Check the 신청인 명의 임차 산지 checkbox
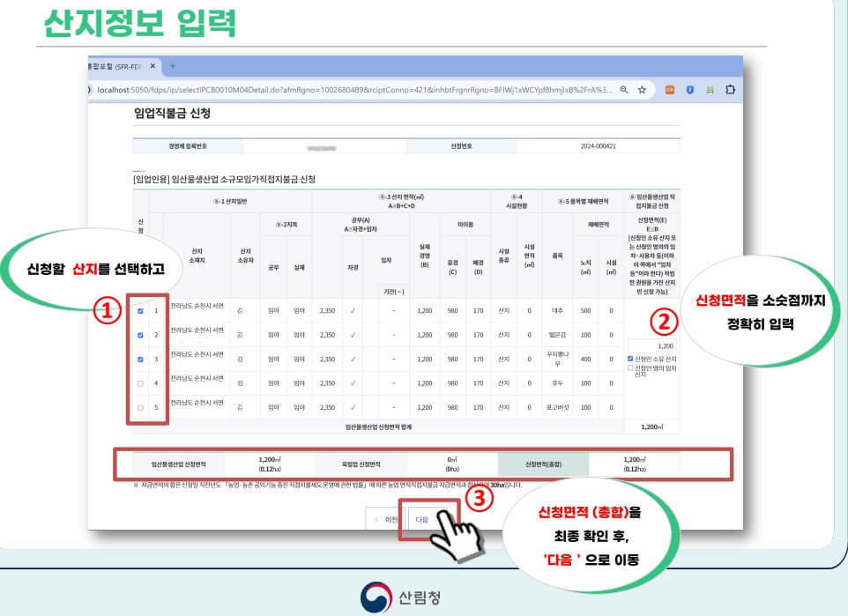Screen dimensions: 848x616 pyautogui.click(x=629, y=367)
